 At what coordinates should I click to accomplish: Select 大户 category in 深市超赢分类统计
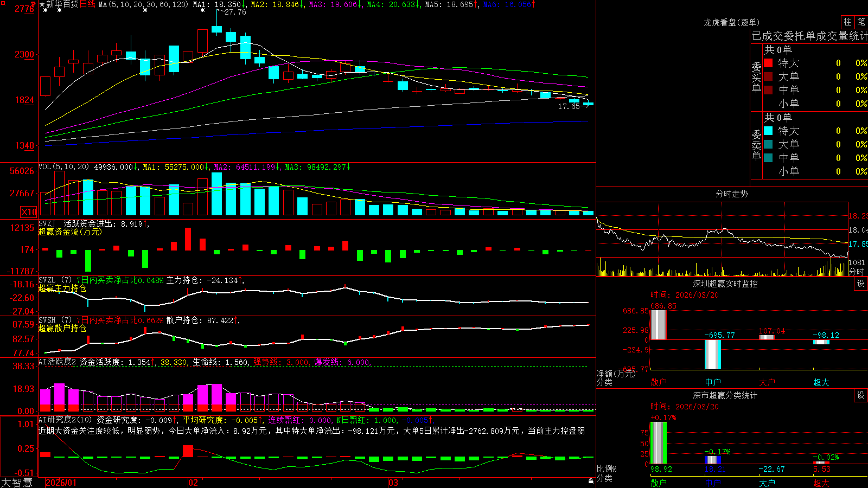(x=767, y=483)
